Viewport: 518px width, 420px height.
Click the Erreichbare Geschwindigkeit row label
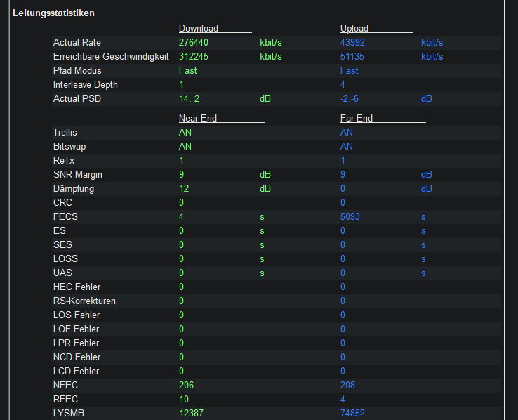coord(111,57)
